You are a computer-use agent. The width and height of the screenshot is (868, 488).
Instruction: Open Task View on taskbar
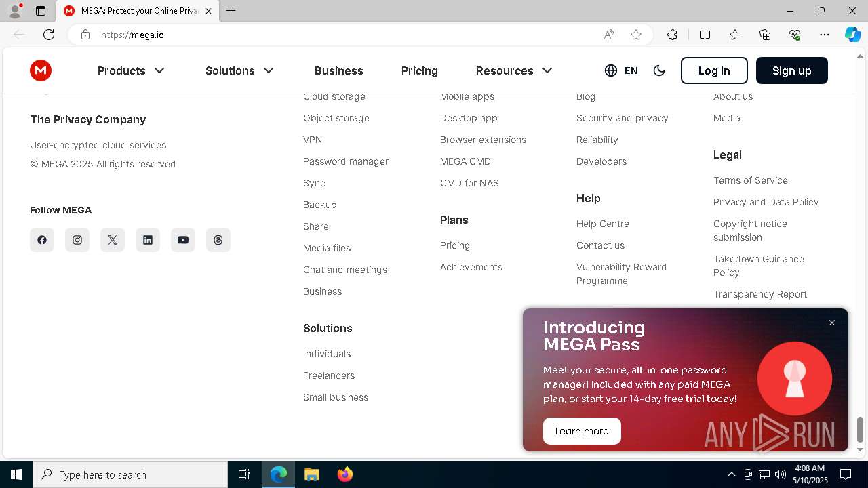click(x=244, y=474)
